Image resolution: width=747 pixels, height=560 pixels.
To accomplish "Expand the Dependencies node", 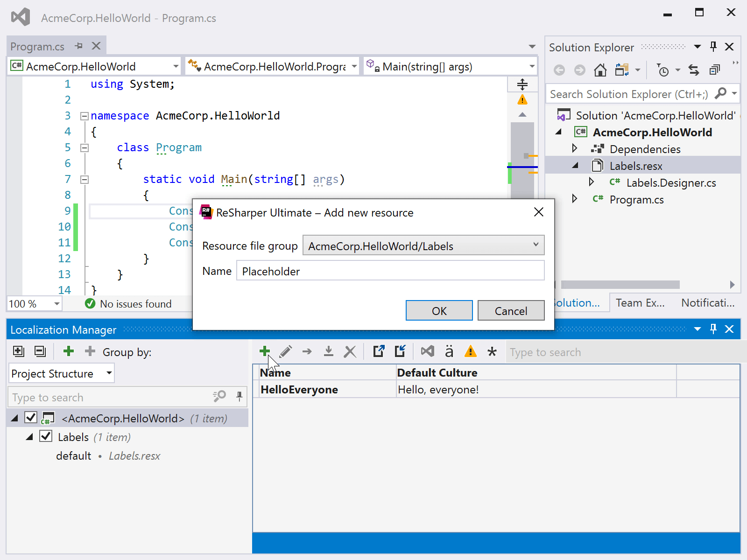I will coord(575,148).
